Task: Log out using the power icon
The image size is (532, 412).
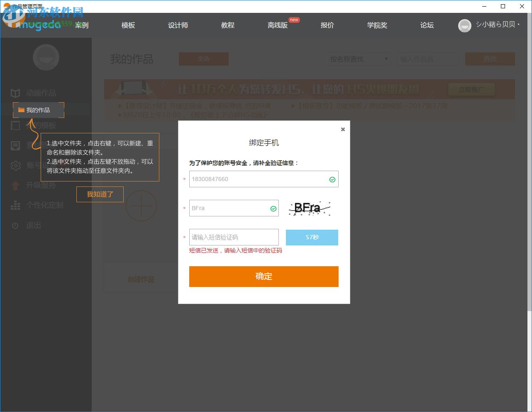Action: pyautogui.click(x=15, y=226)
